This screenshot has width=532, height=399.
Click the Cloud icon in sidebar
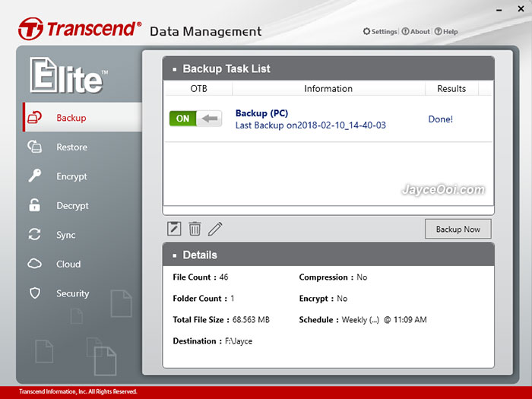coord(34,264)
